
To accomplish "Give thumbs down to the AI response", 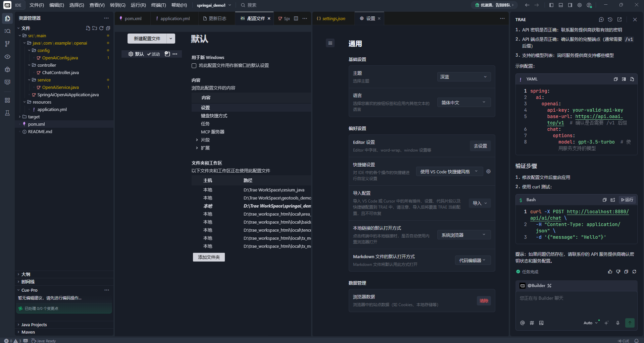I will point(618,272).
